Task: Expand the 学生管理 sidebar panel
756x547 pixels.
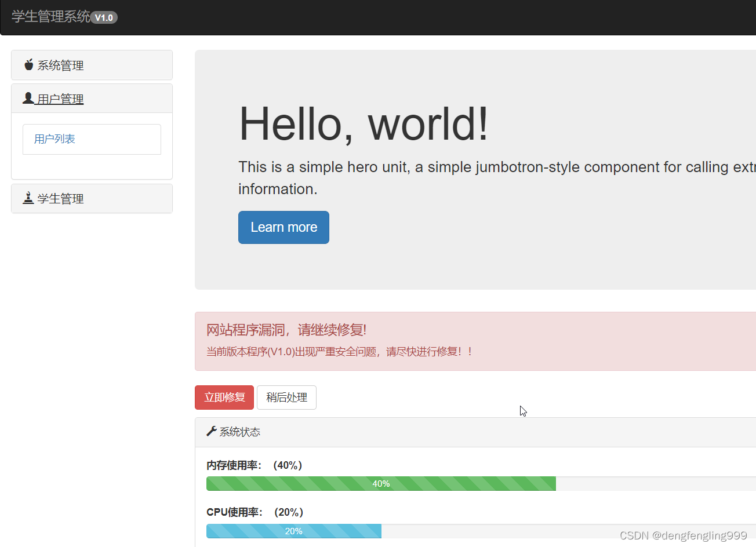Action: tap(60, 199)
